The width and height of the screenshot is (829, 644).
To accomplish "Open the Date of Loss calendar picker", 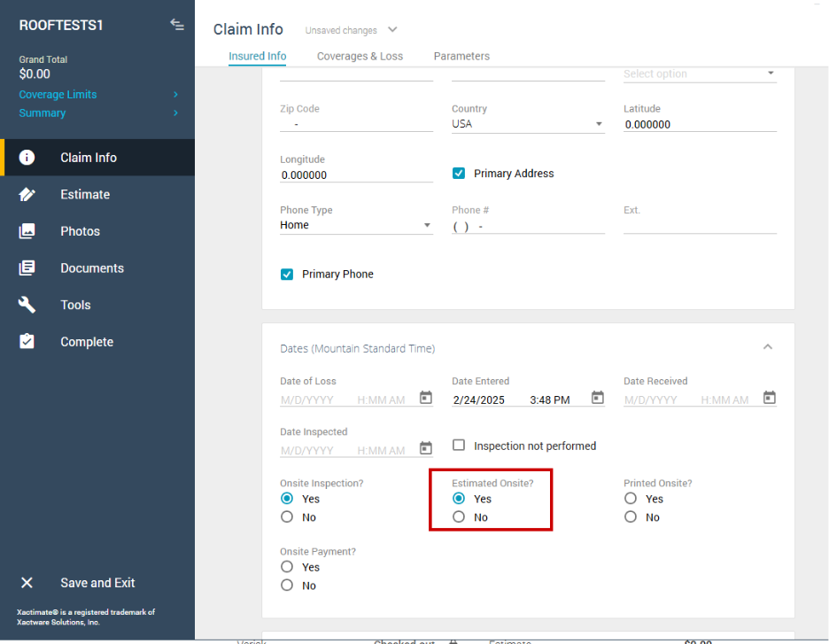I will (x=426, y=398).
